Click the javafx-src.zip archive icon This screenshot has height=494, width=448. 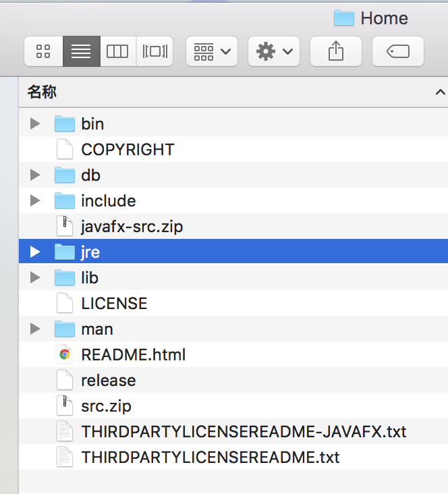65,226
